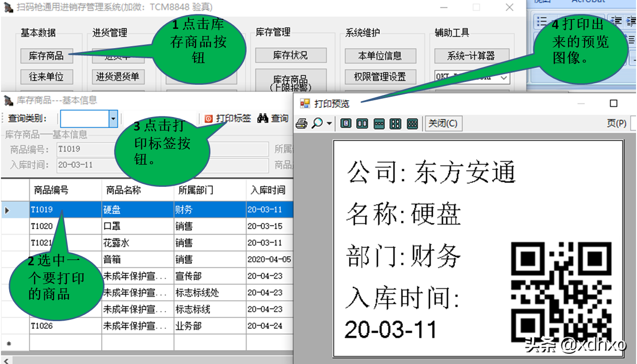Click the 财务 department cell
The height and width of the screenshot is (364, 637).
point(210,210)
